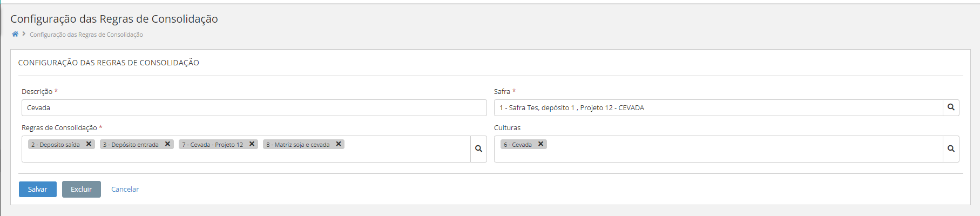Select the '2 - Deposito saída' tag label
The width and height of the screenshot is (980, 216).
click(56, 145)
